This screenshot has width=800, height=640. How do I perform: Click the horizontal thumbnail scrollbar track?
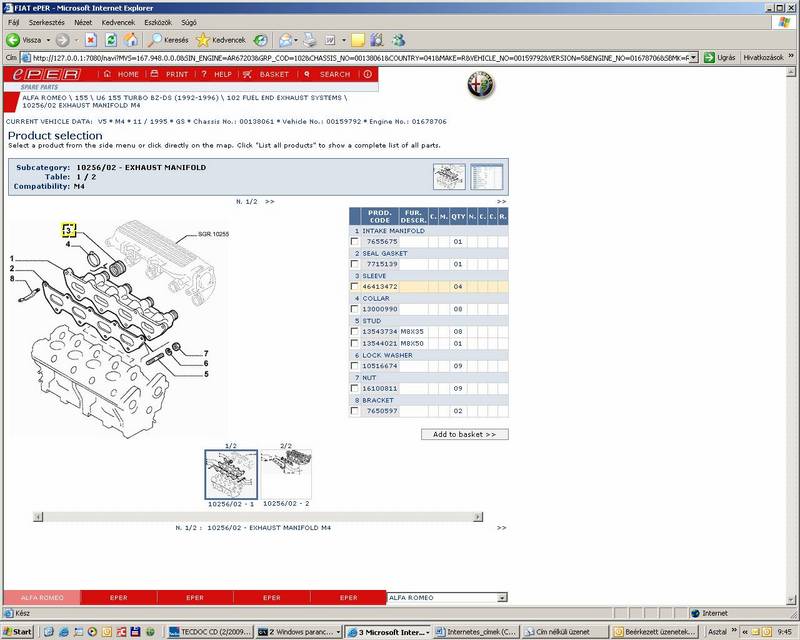coord(258,517)
